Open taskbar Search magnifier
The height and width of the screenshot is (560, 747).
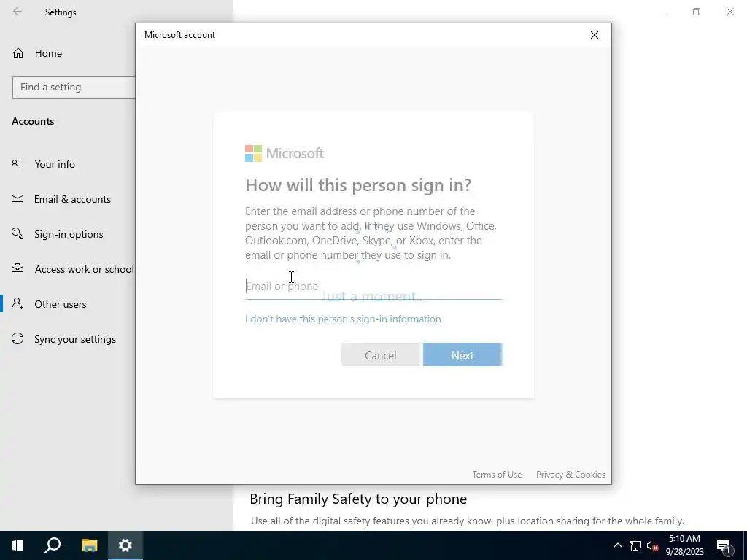click(x=53, y=545)
